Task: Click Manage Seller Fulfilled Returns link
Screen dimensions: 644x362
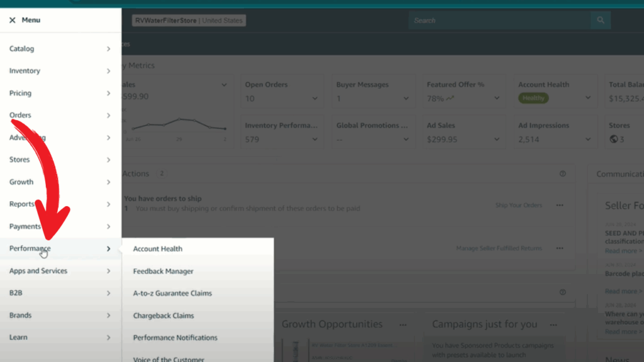Action: pyautogui.click(x=499, y=248)
